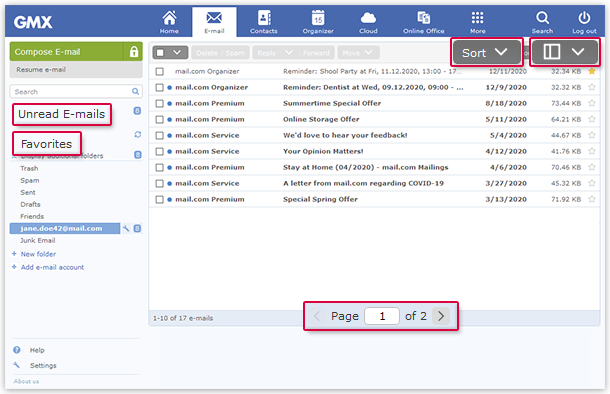Click the Forward toolbar button
The image size is (610, 394).
click(316, 53)
